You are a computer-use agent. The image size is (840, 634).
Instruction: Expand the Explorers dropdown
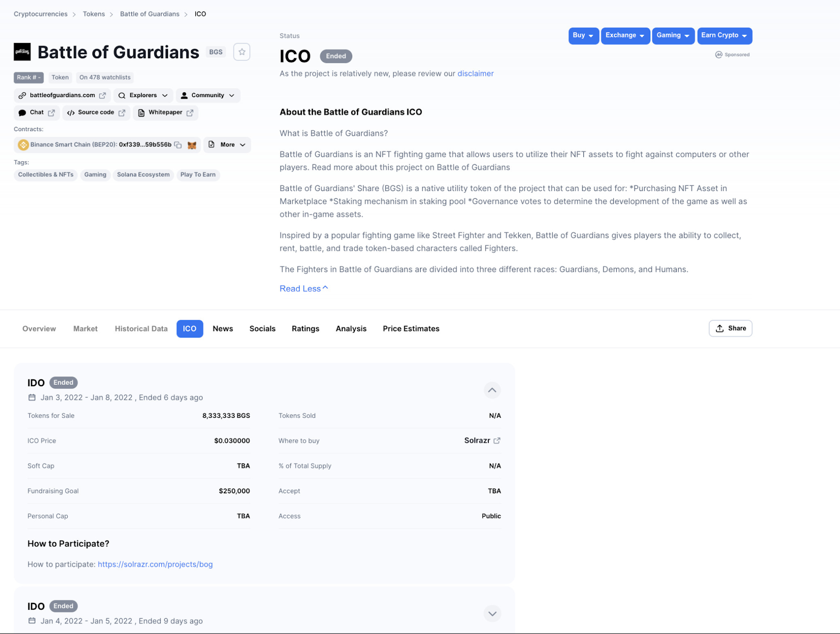(x=143, y=96)
